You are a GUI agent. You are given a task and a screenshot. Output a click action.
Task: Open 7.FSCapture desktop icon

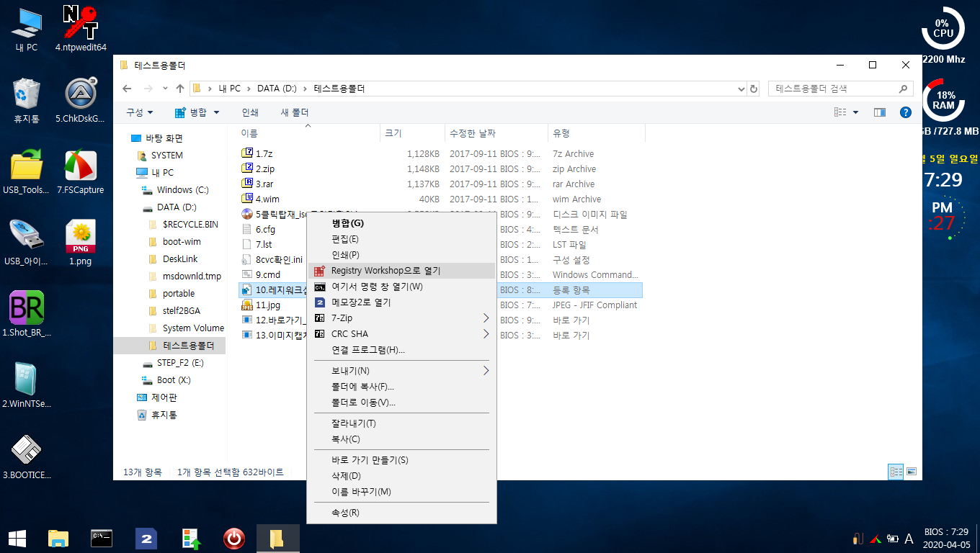[81, 171]
